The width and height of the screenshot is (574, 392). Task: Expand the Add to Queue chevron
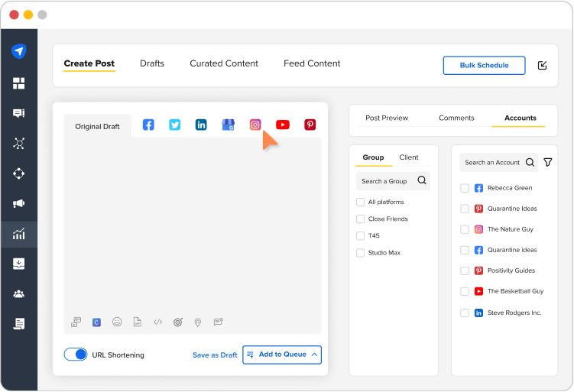314,355
